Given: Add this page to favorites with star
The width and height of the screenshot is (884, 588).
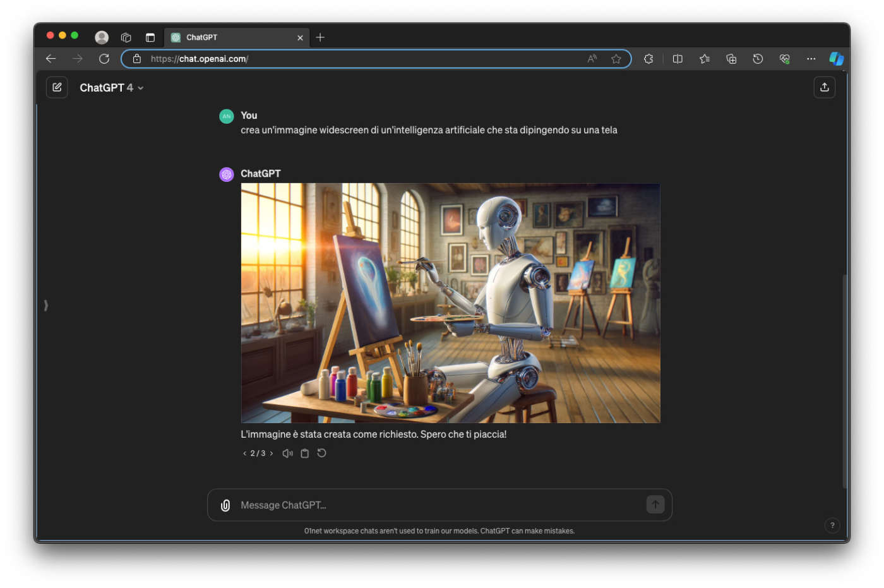Looking at the screenshot, I should [616, 59].
